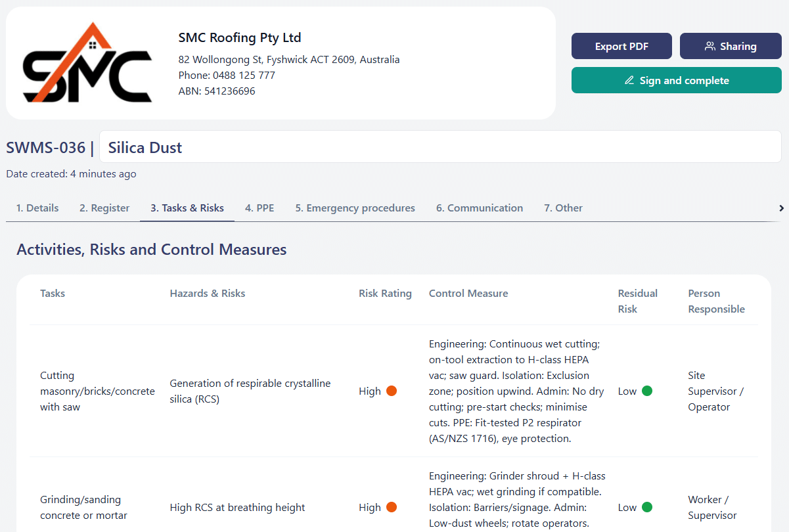
Task: Click the people icon on Sharing
Action: (x=710, y=46)
